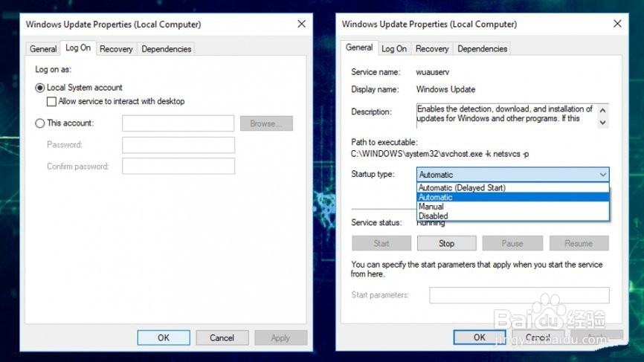This screenshot has height=362, width=644.
Task: Choose Disabled startup type option
Action: click(512, 216)
